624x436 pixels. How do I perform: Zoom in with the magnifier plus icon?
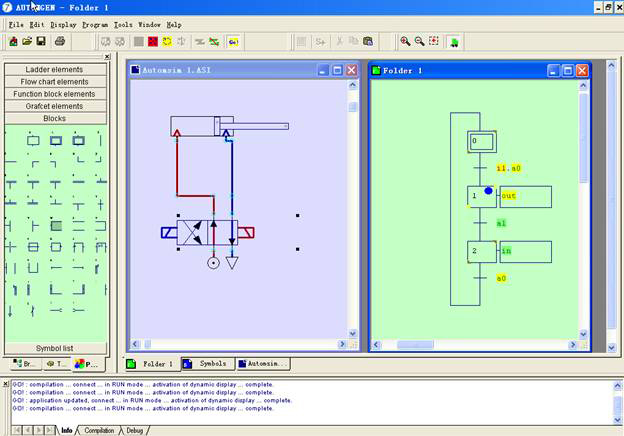[405, 41]
